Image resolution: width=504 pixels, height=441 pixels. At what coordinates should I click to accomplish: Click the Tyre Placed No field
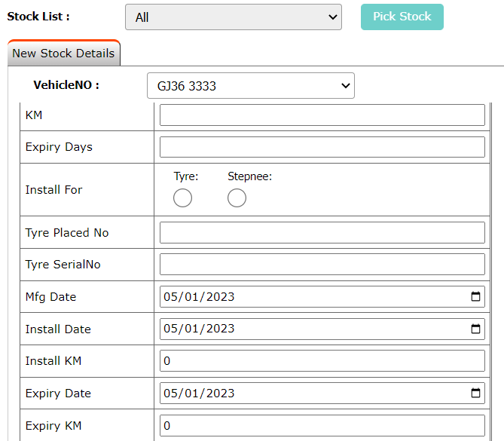pyautogui.click(x=322, y=233)
